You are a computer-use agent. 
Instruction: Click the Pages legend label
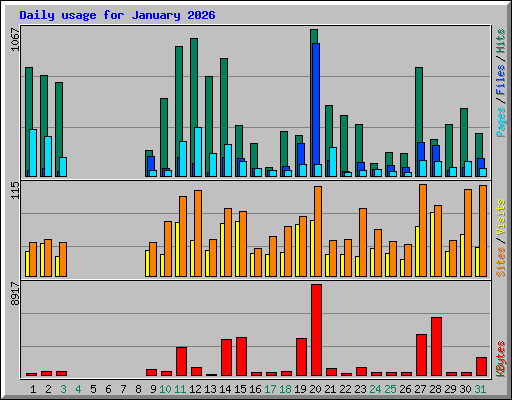click(501, 122)
